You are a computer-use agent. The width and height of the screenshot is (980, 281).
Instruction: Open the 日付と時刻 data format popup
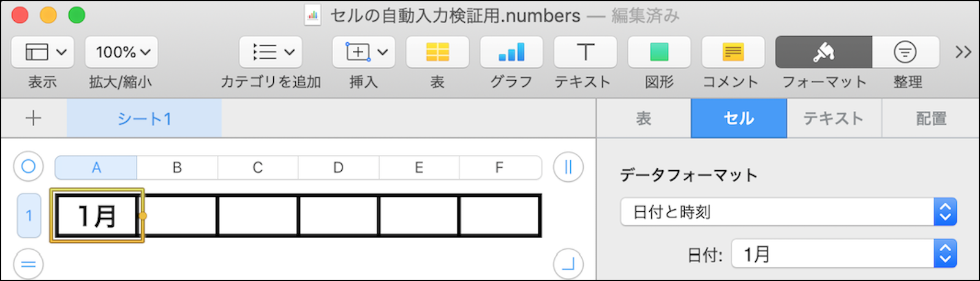tap(788, 212)
